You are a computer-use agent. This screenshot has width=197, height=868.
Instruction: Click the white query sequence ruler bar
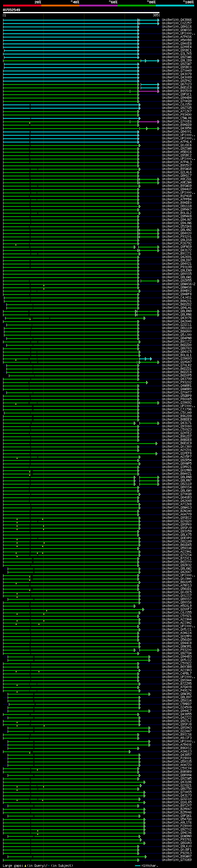(x=81, y=12)
